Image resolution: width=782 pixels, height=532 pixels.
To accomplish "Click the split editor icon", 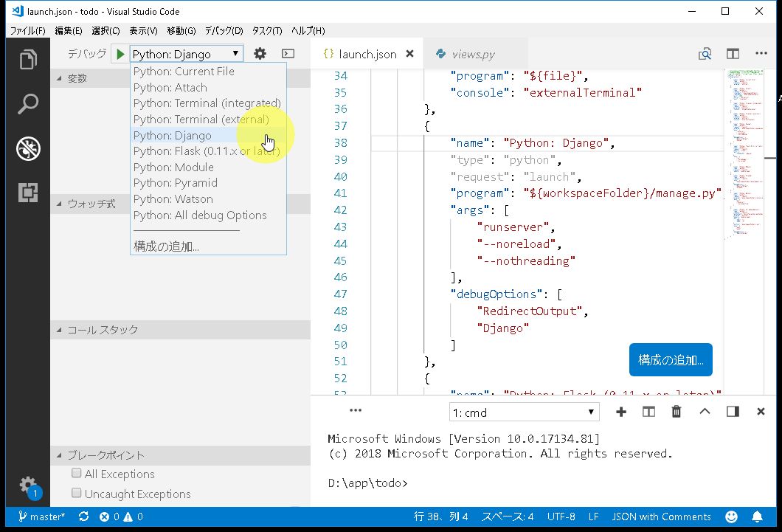I will click(733, 54).
